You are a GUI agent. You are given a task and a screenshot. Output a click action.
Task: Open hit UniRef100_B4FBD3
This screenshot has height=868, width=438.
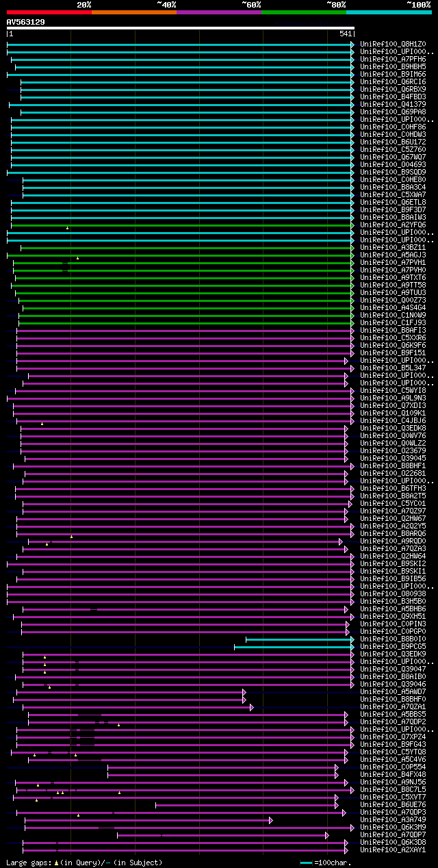tap(393, 97)
